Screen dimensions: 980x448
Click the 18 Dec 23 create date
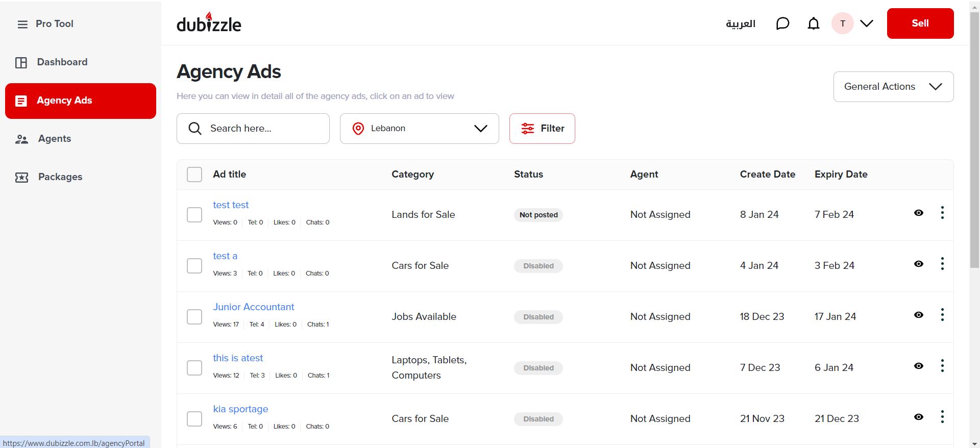762,317
